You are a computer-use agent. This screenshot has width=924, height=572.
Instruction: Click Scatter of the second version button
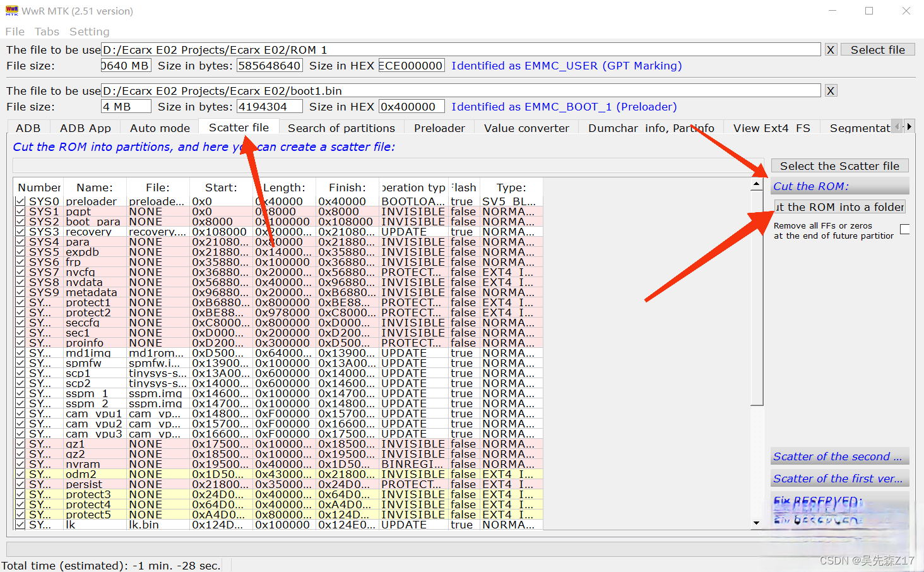tap(839, 456)
